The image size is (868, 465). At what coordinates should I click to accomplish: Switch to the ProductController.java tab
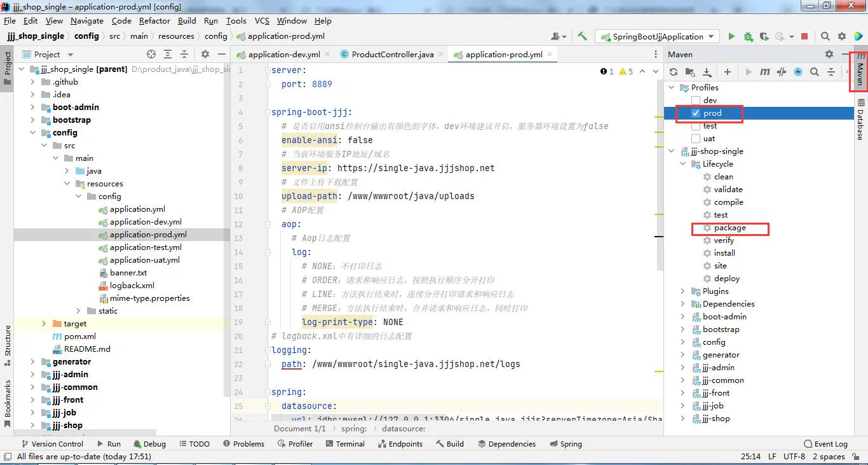392,55
